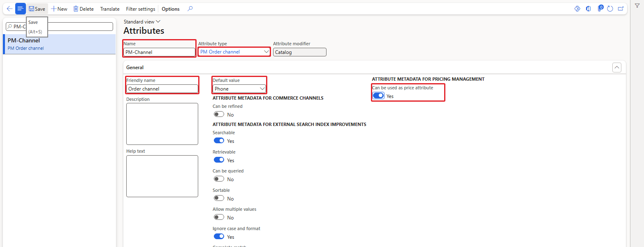This screenshot has width=644, height=247.
Task: Toggle the Searchable switch
Action: [219, 141]
